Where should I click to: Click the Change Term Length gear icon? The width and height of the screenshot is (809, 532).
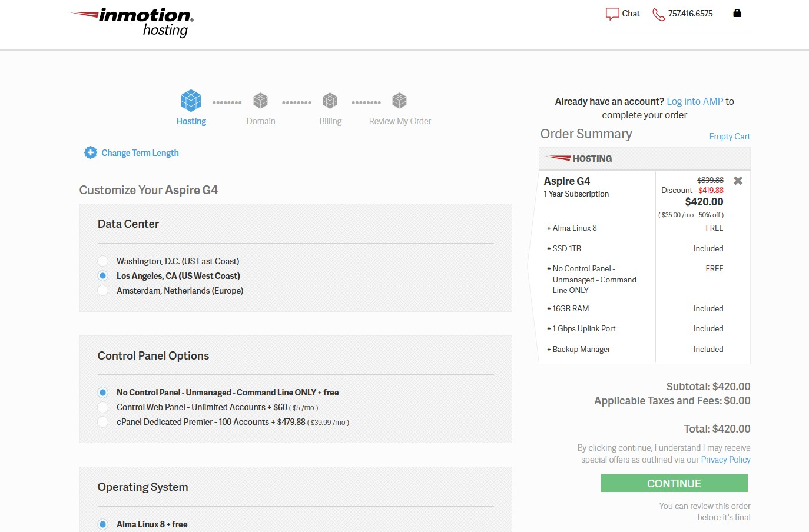pyautogui.click(x=90, y=152)
